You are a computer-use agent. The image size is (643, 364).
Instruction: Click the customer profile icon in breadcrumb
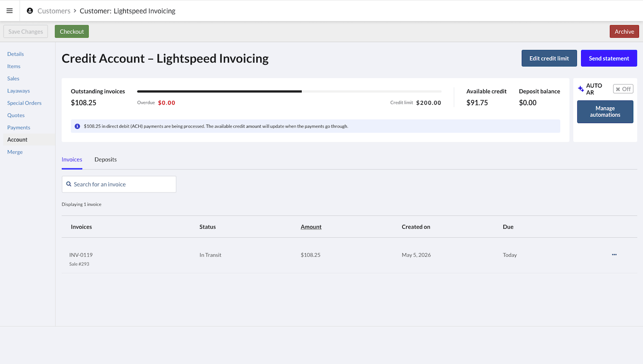[30, 11]
